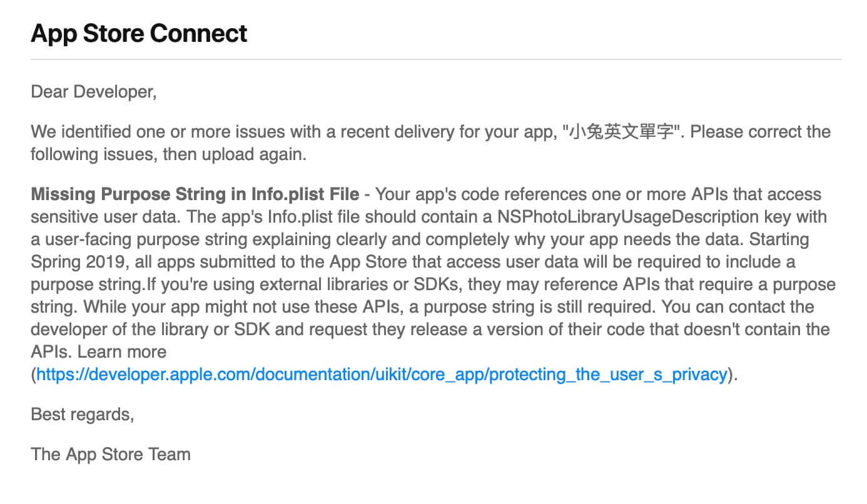
Task: Click the "Dear Developer," greeting line
Action: [x=94, y=93]
